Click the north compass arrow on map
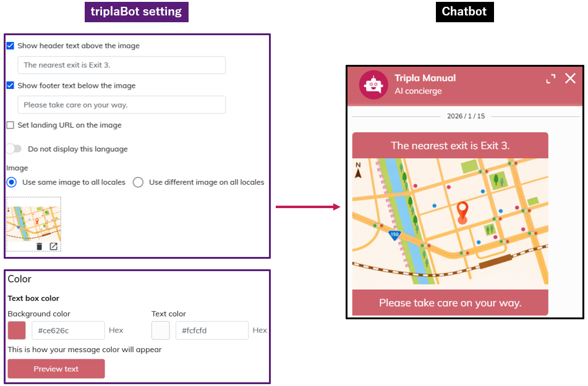588x386 pixels. click(358, 170)
